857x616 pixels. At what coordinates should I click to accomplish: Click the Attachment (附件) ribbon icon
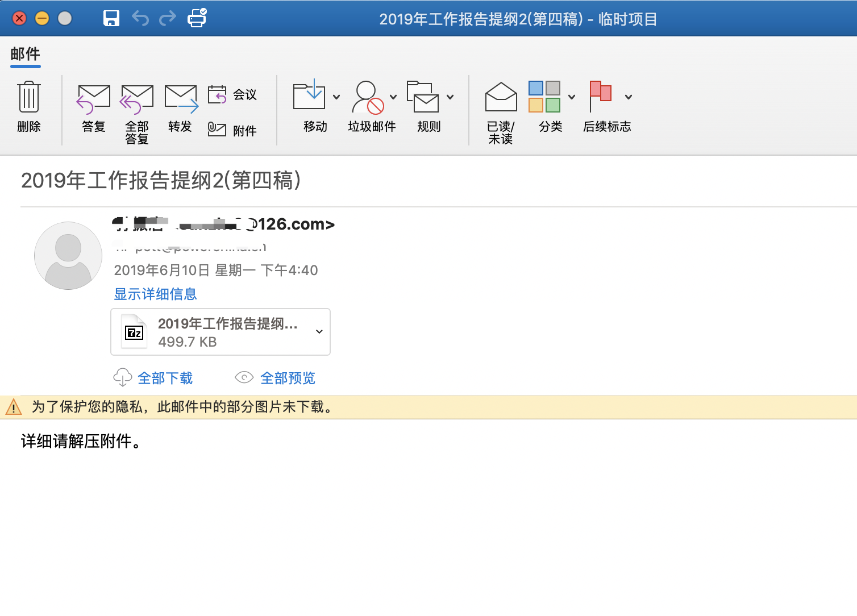217,130
